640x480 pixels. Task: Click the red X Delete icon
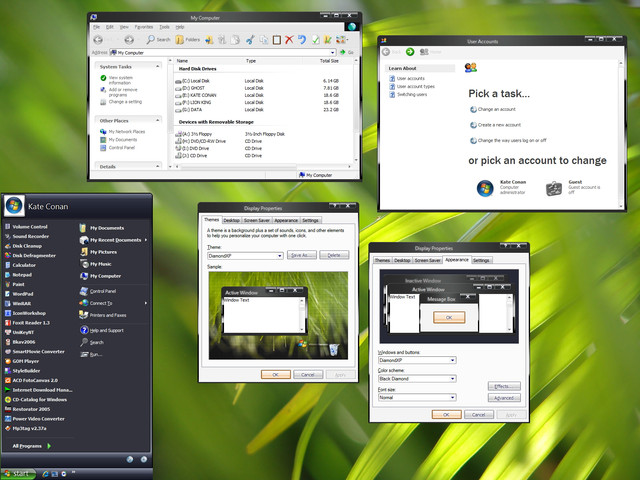point(289,40)
